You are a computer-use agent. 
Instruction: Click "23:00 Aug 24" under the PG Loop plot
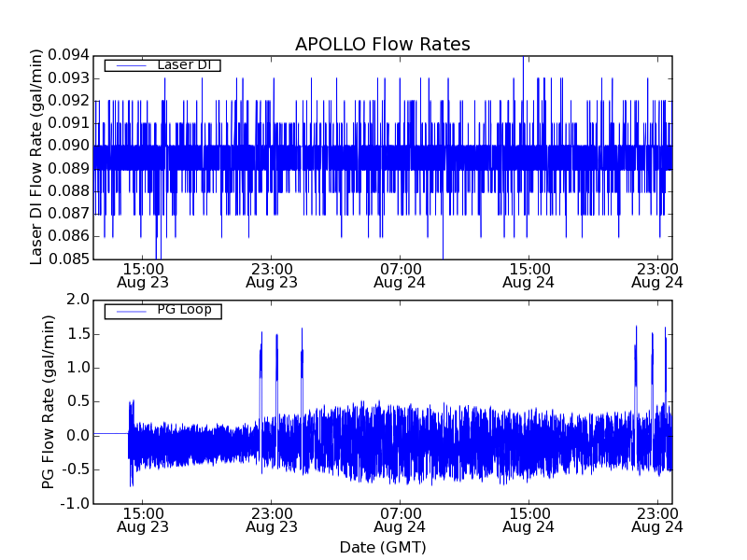(657, 521)
